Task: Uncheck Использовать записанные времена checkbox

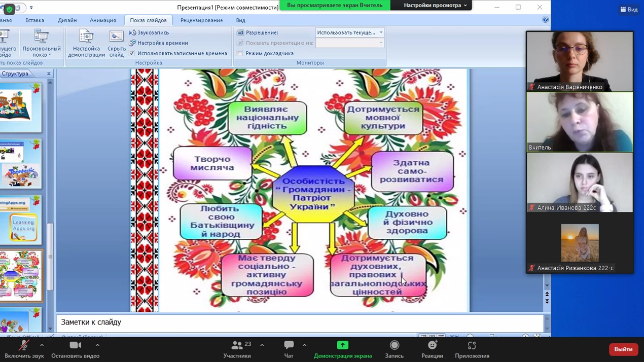Action: 132,53
